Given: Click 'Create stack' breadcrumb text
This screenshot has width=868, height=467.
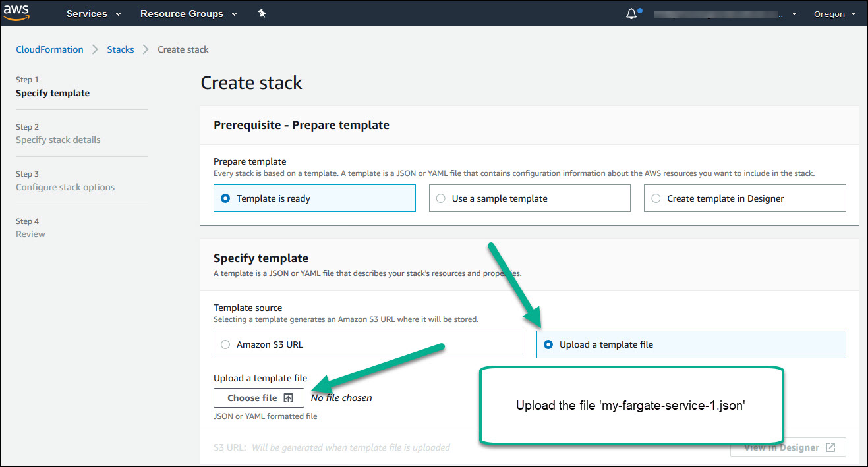Looking at the screenshot, I should coord(183,49).
